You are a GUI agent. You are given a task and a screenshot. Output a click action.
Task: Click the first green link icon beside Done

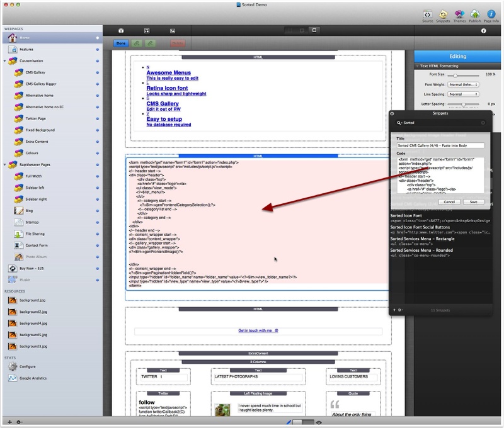click(136, 43)
